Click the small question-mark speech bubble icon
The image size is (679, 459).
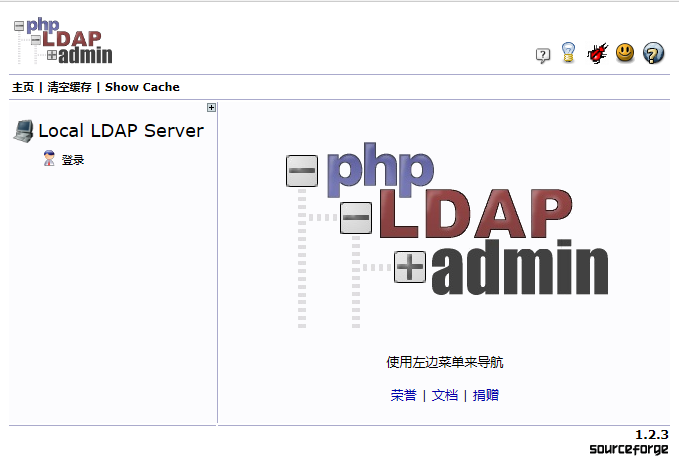point(543,55)
